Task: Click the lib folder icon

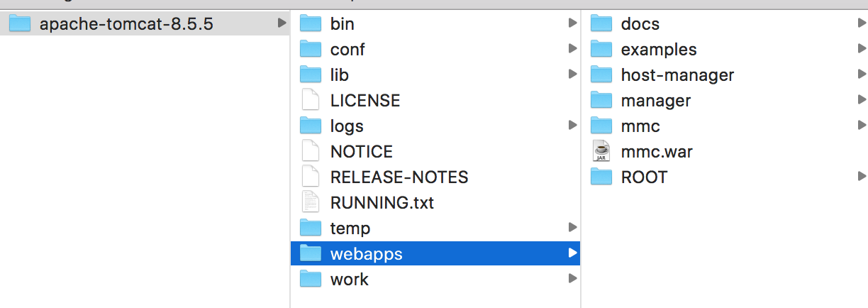Action: 311,75
